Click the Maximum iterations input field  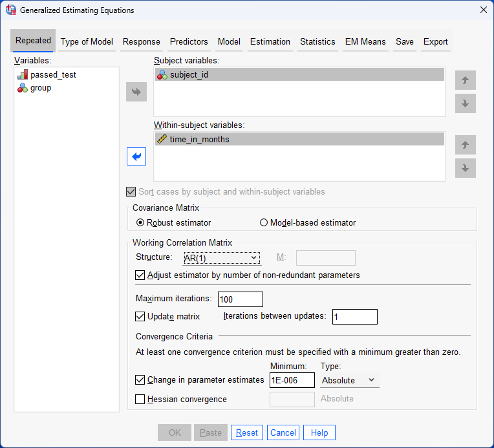click(240, 299)
